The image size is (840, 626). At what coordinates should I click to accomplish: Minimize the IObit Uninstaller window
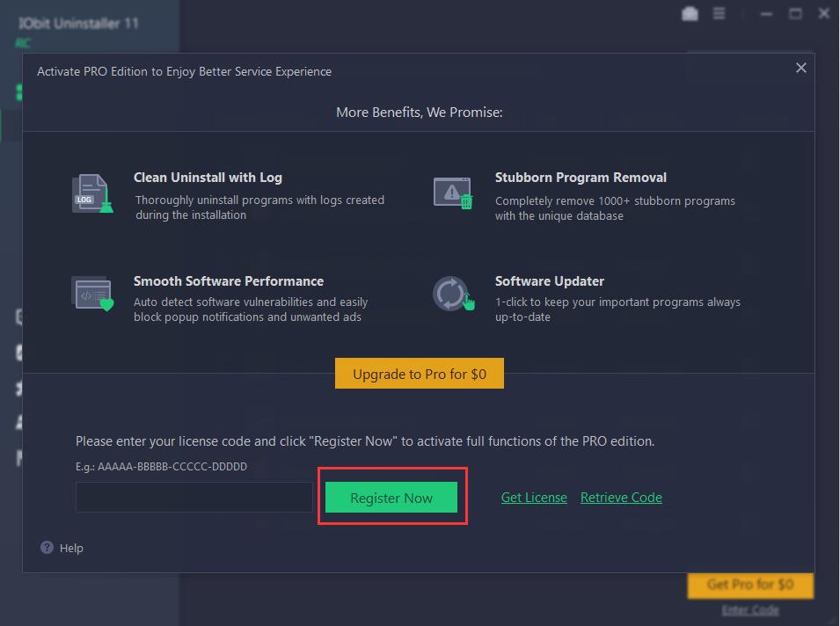[x=767, y=14]
